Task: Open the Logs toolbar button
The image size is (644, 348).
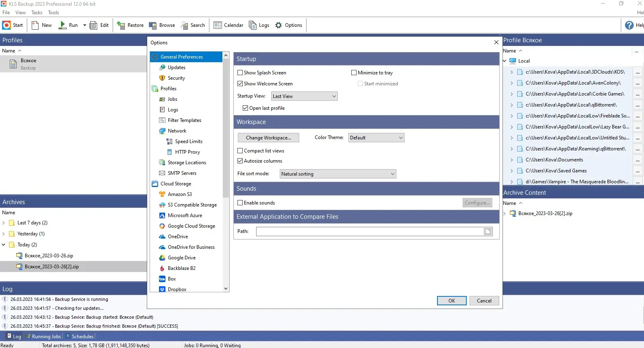Action: coord(259,25)
